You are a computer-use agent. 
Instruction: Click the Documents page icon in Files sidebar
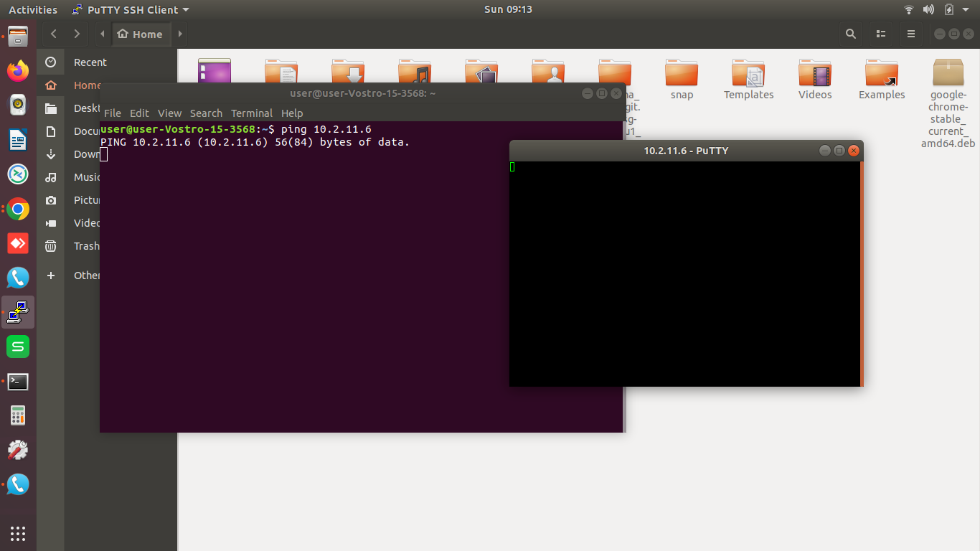click(x=50, y=131)
